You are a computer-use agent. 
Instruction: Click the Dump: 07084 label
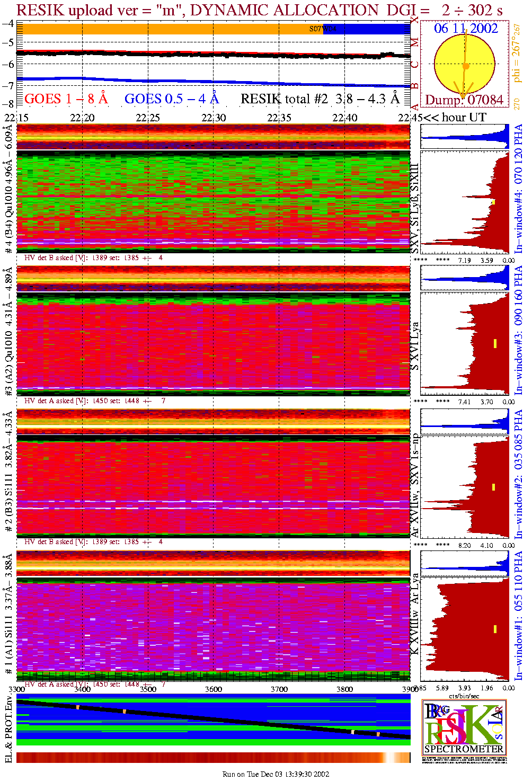pos(464,100)
